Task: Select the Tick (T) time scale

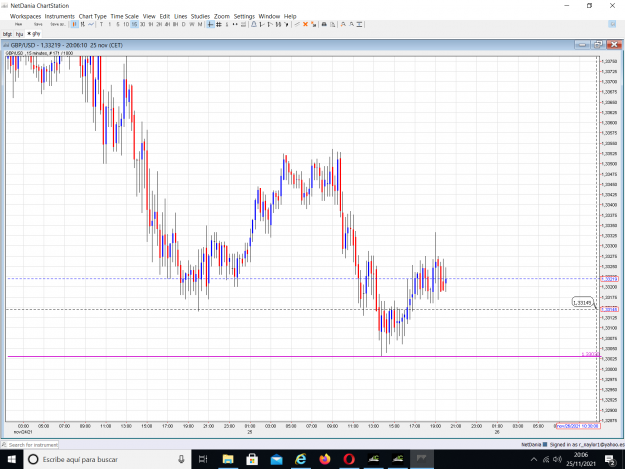Action: pos(101,24)
